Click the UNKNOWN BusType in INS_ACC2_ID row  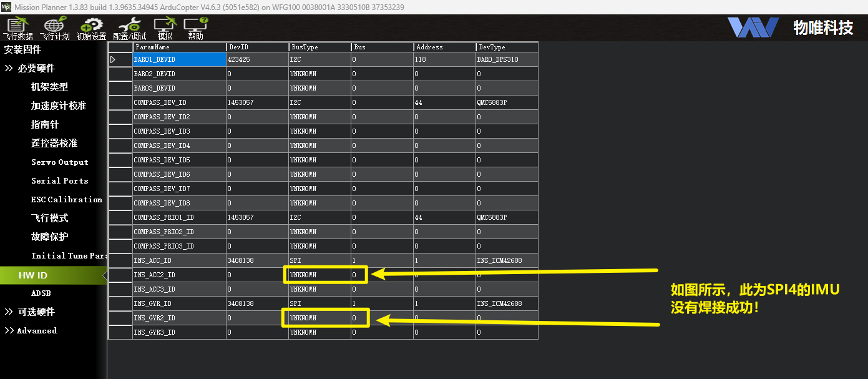tap(319, 275)
